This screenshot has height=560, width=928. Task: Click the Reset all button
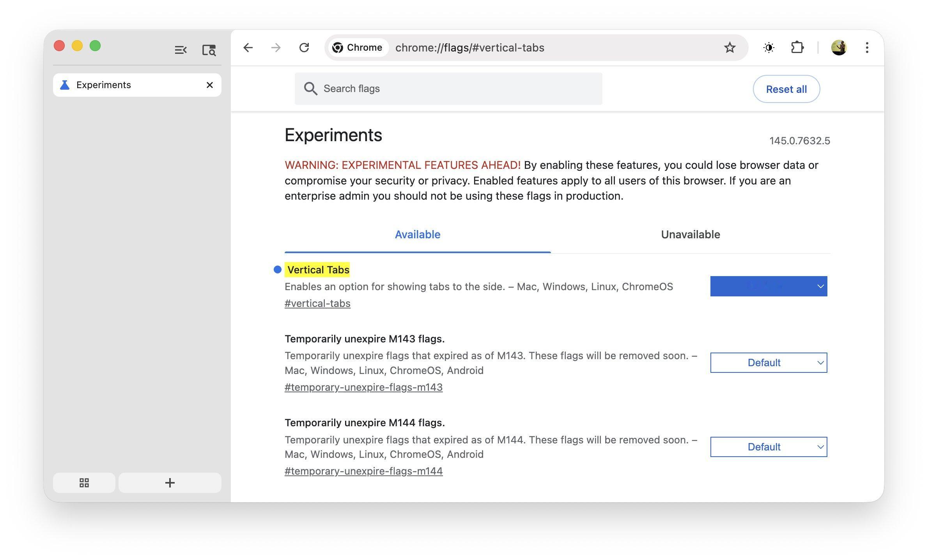point(786,89)
